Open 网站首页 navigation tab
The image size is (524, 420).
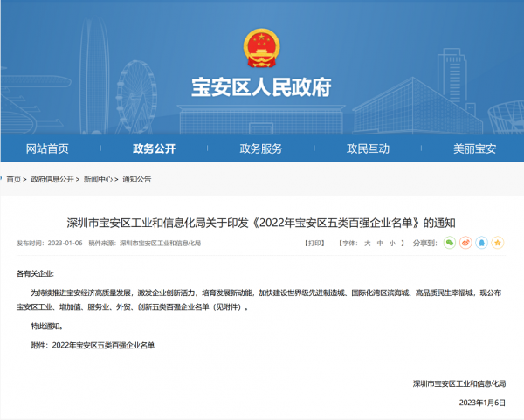(x=47, y=148)
